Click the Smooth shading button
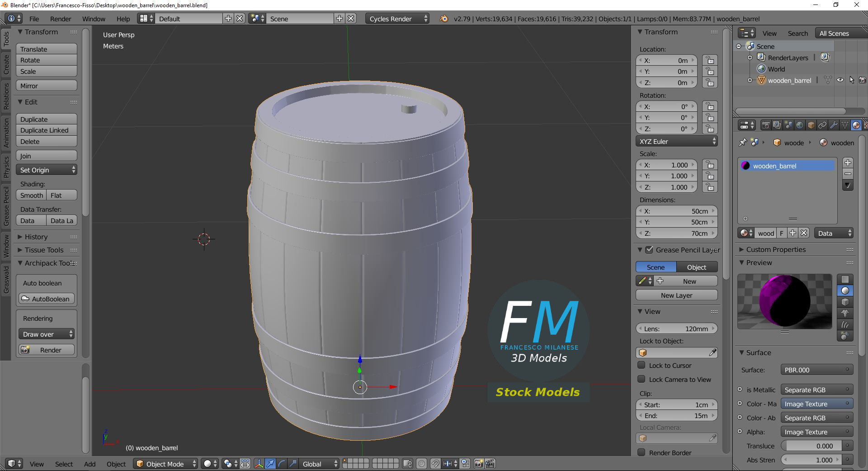 [x=31, y=195]
